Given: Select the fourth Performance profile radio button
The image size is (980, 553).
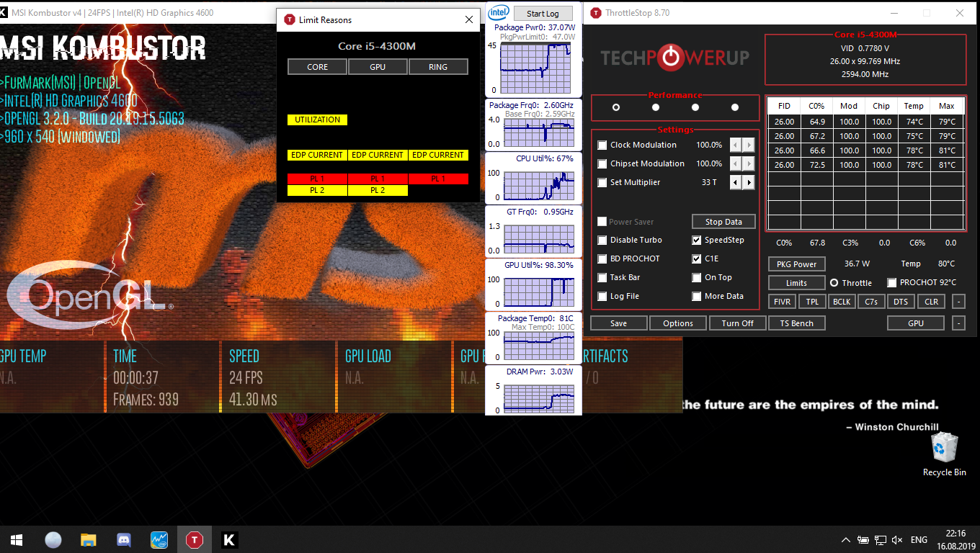Looking at the screenshot, I should pyautogui.click(x=735, y=107).
